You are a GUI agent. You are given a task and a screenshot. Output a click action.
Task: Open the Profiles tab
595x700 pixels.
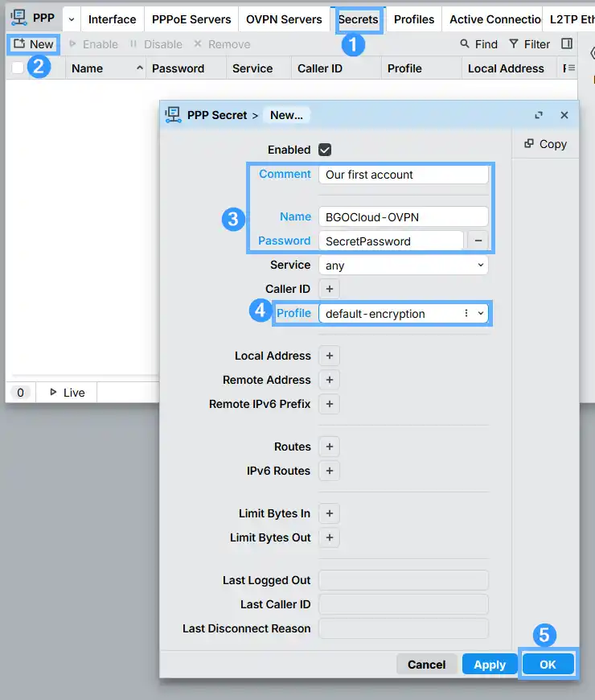[x=414, y=19]
